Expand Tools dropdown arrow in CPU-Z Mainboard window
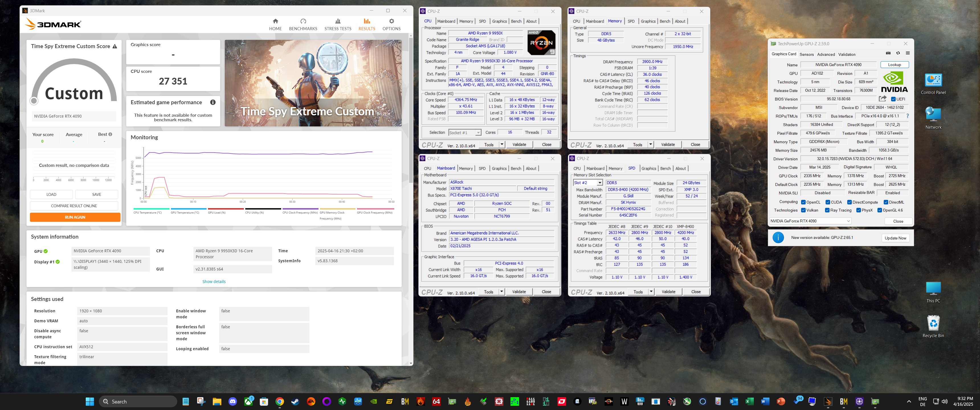Viewport: 980px width, 410px height. point(501,292)
